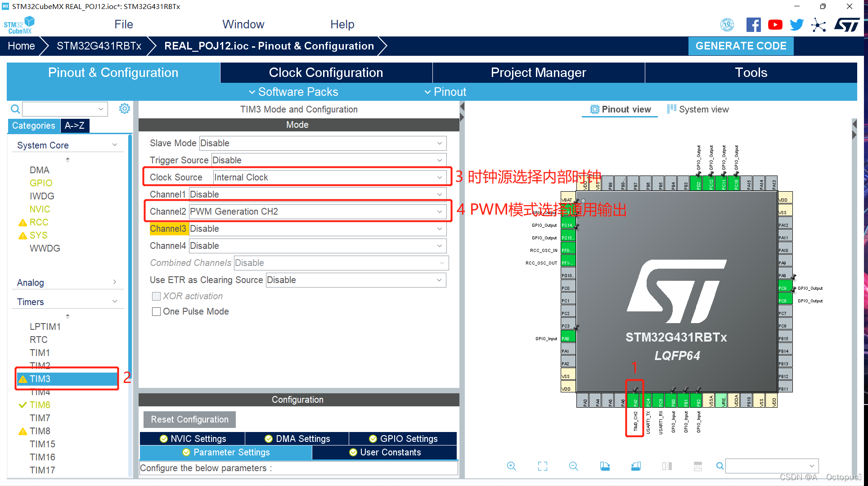
Task: Click GENERATE CODE button
Action: (741, 46)
